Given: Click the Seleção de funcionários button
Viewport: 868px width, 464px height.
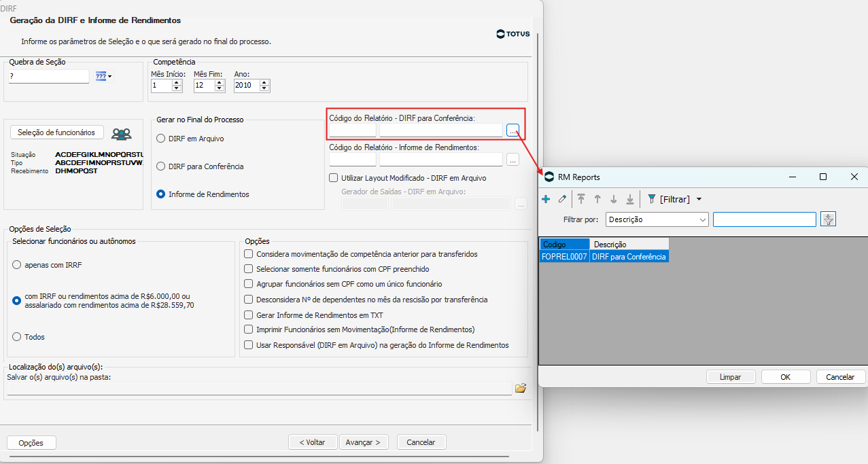Looking at the screenshot, I should pos(56,132).
